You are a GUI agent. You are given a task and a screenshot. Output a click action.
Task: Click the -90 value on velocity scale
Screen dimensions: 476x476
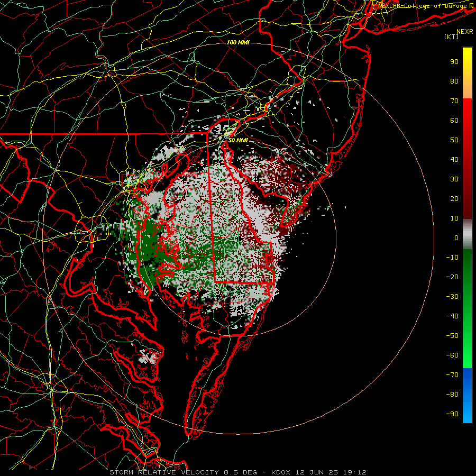click(452, 414)
